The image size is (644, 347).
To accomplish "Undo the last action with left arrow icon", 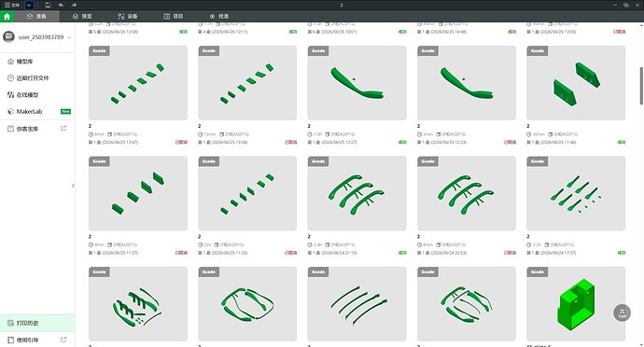I will click(x=61, y=5).
